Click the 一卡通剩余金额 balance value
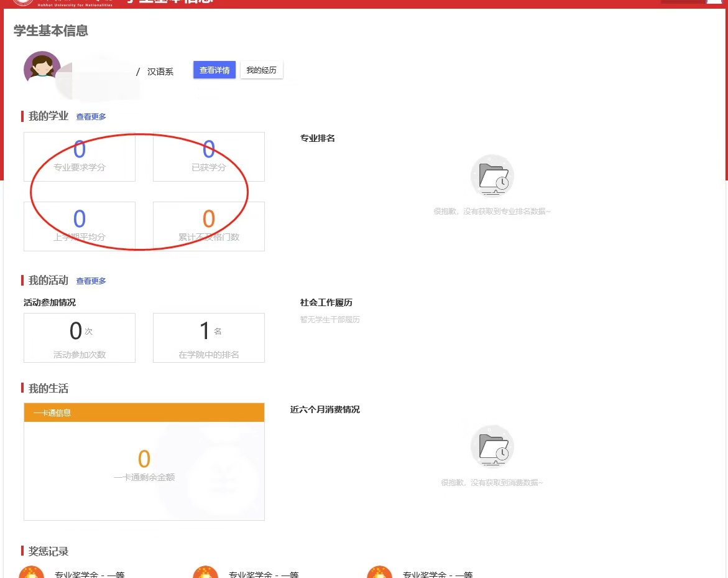728x578 pixels. pyautogui.click(x=144, y=460)
